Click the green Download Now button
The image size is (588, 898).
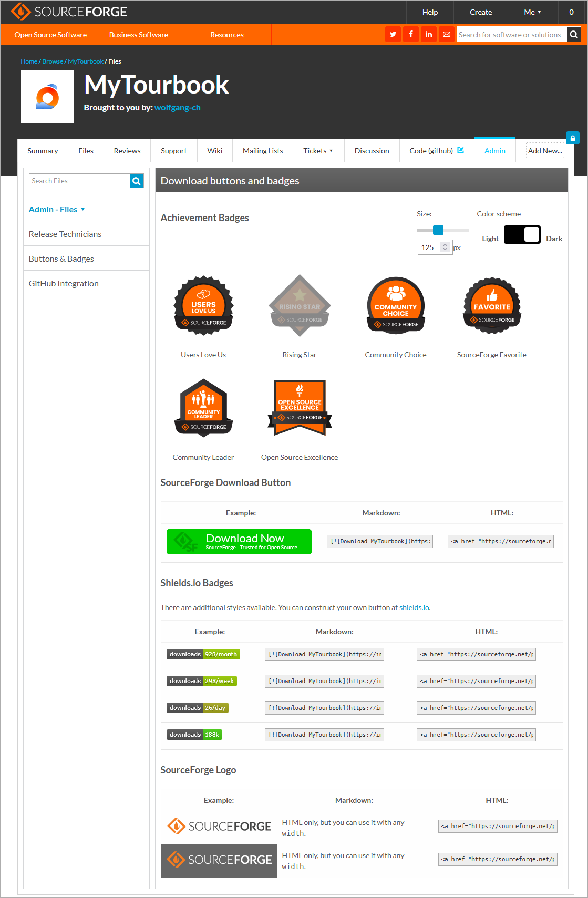(239, 542)
